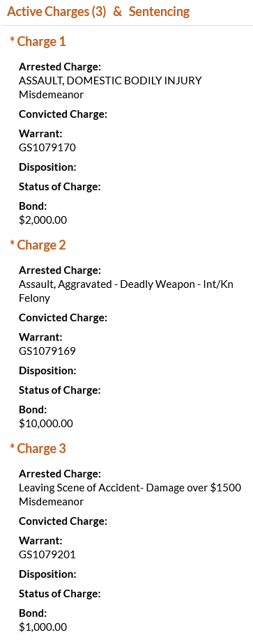Collapse the Charge 1 section header
Screen dimensions: 253x644
38,42
